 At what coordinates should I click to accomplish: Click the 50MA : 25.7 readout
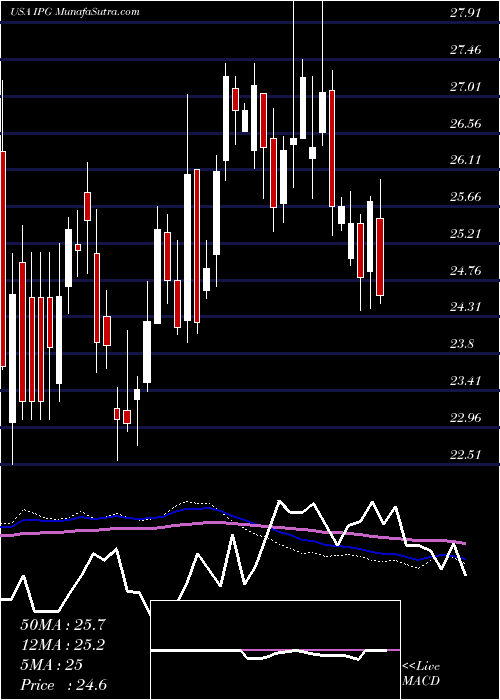pos(63,625)
